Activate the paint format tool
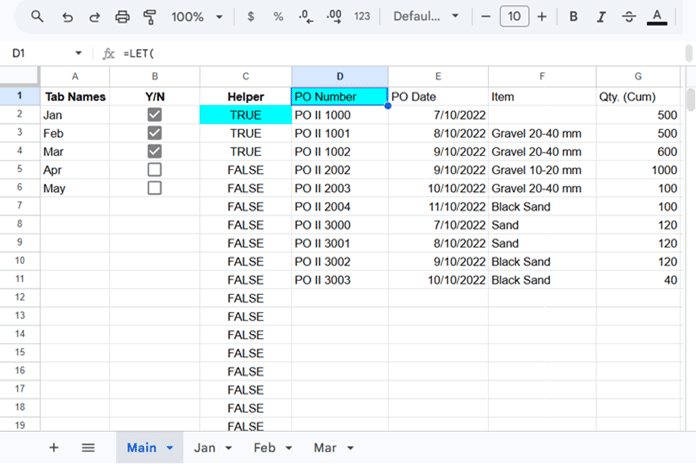 pos(150,17)
